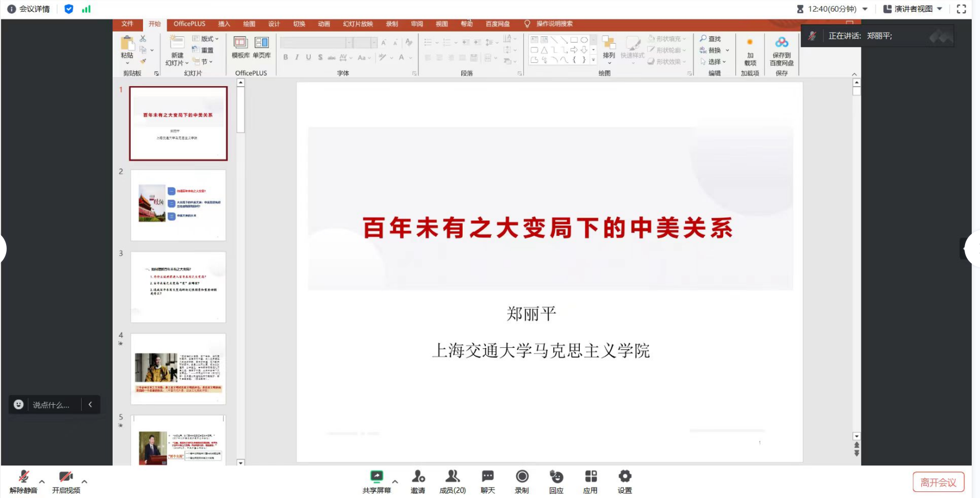Open the Chat (聊天) panel

click(488, 476)
